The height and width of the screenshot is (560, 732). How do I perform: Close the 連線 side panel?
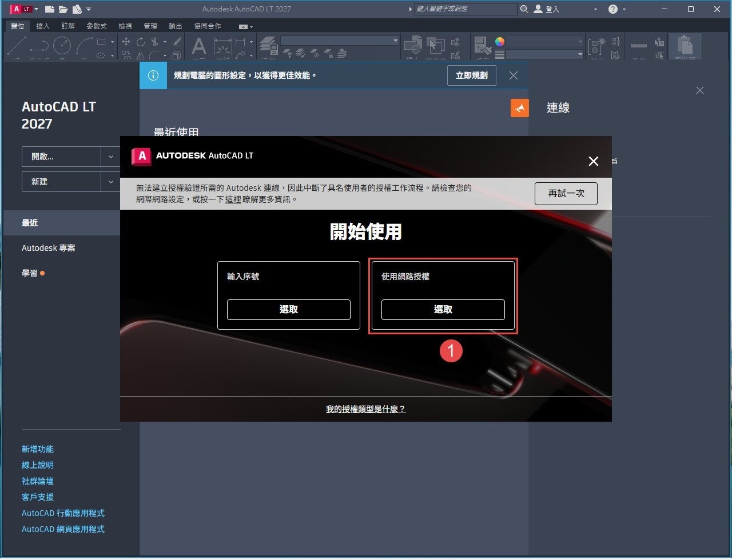[x=700, y=90]
